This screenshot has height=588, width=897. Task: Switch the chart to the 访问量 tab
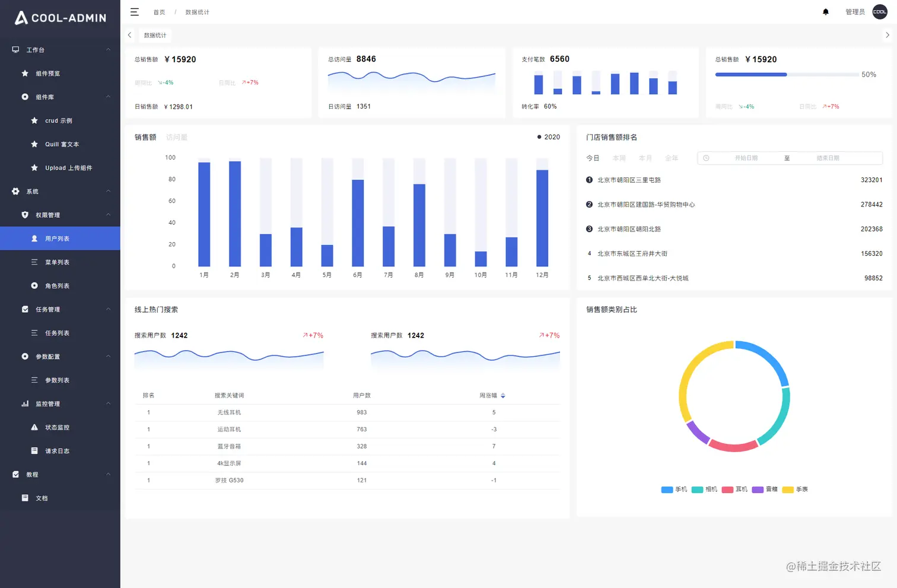click(177, 138)
